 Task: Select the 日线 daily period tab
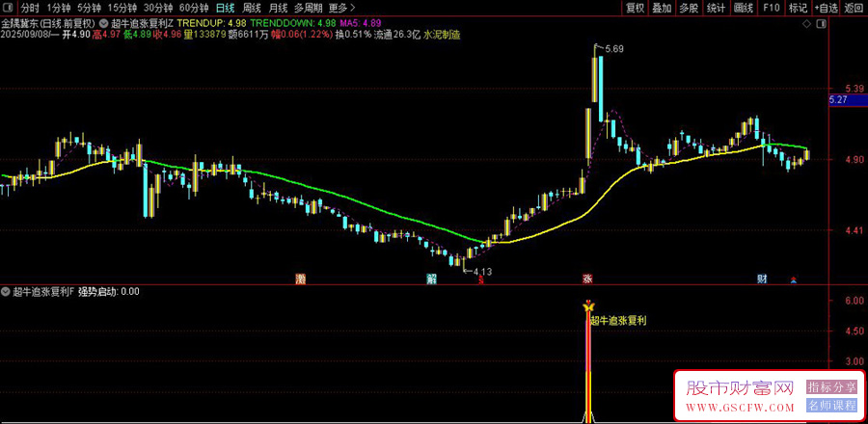click(225, 9)
